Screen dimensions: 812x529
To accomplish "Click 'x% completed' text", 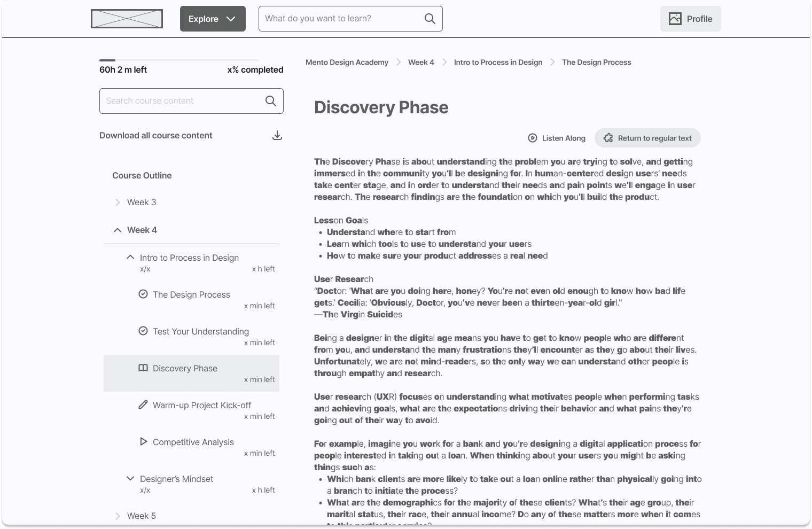I will (255, 70).
